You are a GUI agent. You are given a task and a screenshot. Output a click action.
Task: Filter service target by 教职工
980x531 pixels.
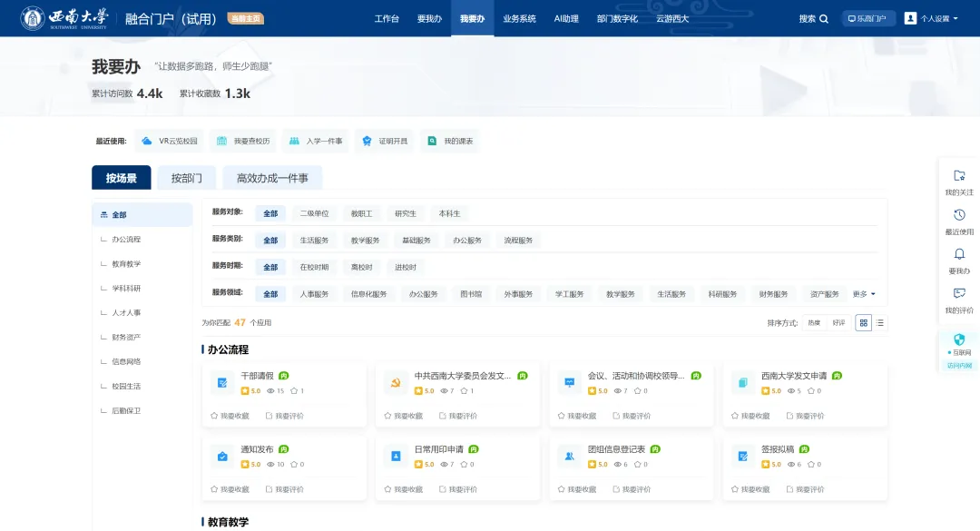tap(362, 213)
